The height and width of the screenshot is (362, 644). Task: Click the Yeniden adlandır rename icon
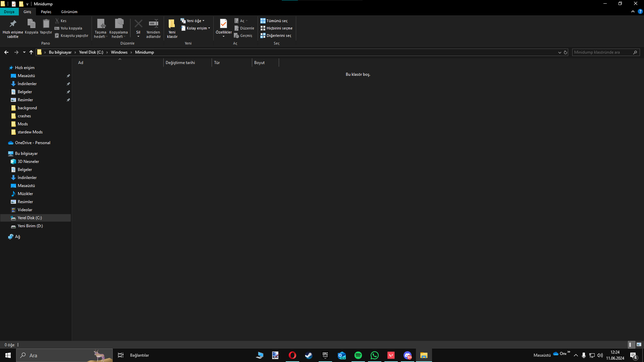click(153, 24)
